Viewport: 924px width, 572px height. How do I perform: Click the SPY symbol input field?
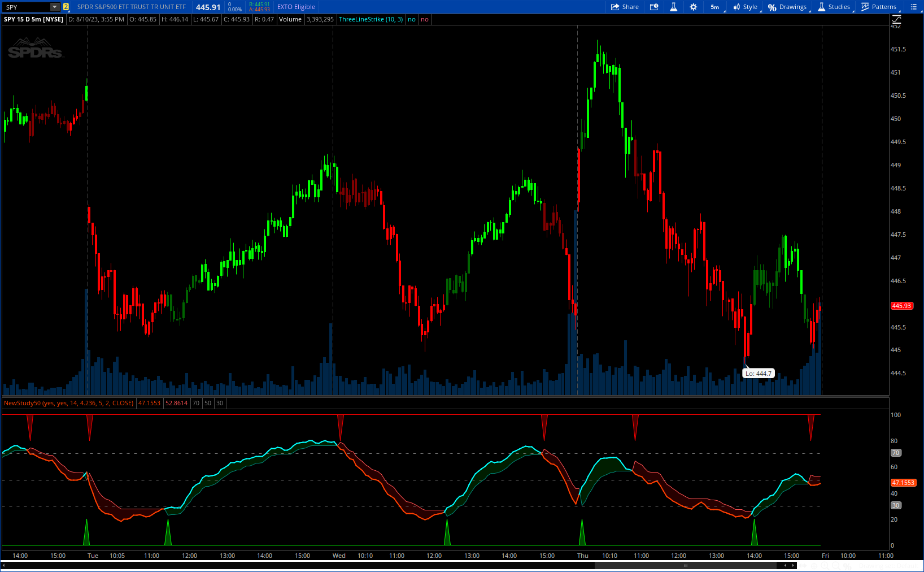click(x=26, y=7)
